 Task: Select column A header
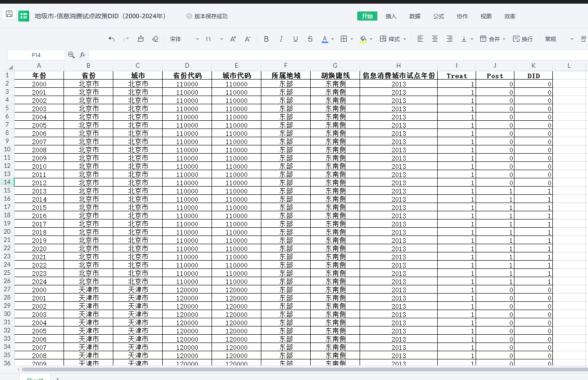[39, 65]
